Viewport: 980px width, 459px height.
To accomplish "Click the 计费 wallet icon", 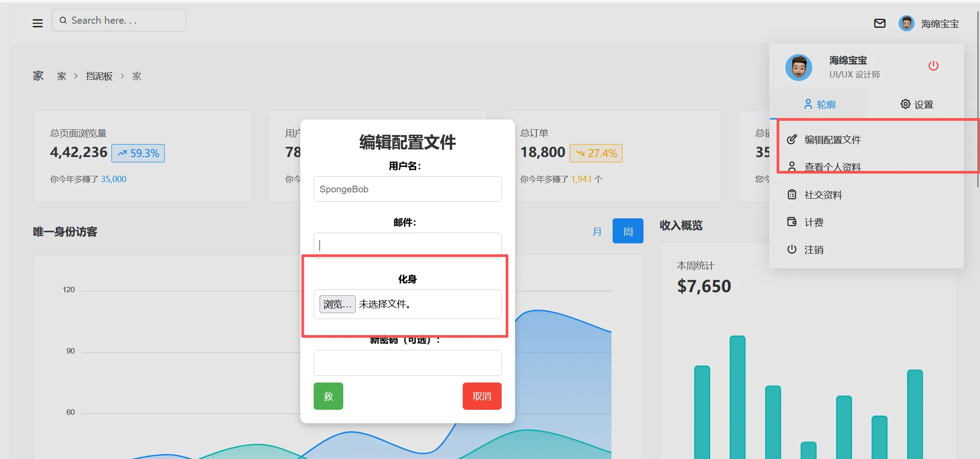I will 792,222.
